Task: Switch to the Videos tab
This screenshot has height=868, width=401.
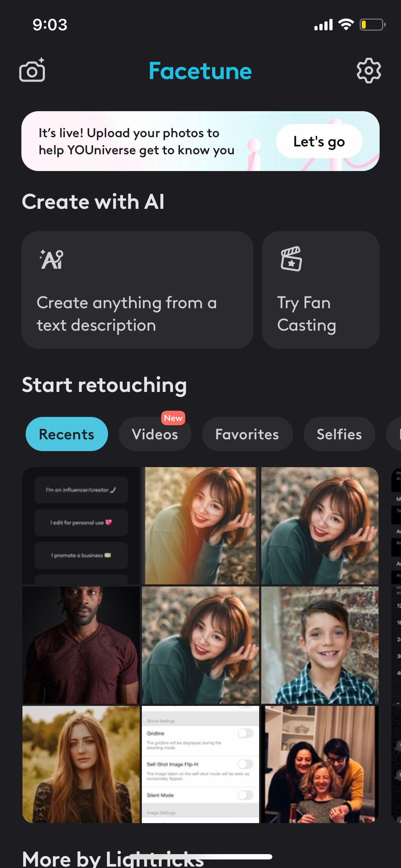Action: (155, 434)
